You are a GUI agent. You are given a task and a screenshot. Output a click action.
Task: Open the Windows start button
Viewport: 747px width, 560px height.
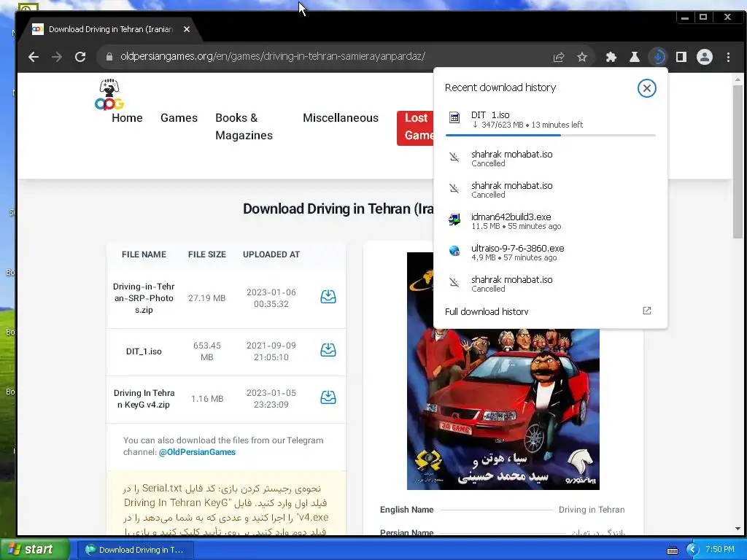[34, 549]
